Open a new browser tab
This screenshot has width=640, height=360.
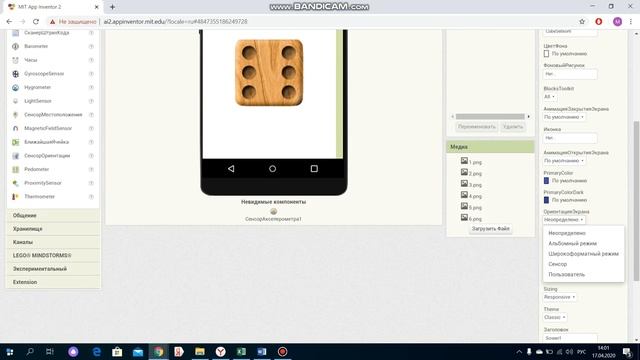tap(112, 7)
